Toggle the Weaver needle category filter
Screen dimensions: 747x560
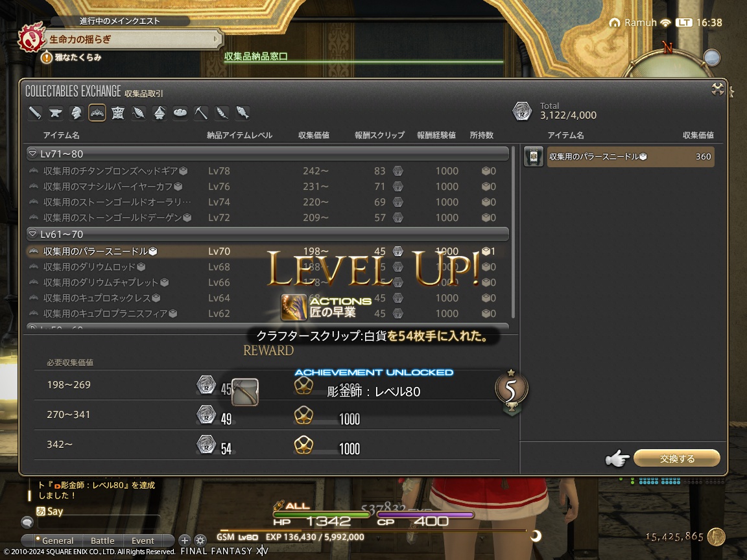[x=137, y=113]
